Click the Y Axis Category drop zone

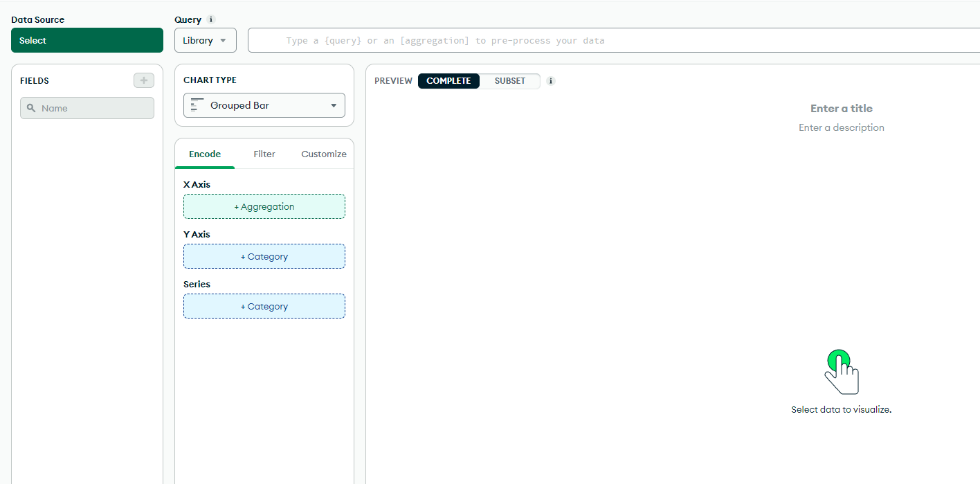[x=264, y=256]
